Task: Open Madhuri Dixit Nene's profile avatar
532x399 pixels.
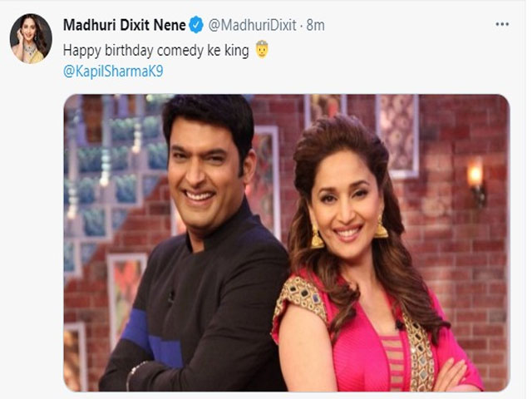Action: [x=31, y=39]
